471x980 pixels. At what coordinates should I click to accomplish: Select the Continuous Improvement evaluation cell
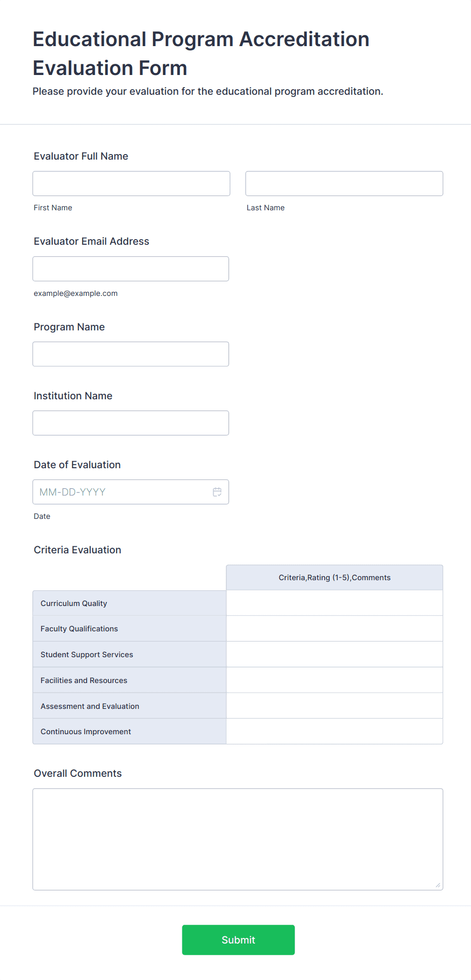(334, 731)
